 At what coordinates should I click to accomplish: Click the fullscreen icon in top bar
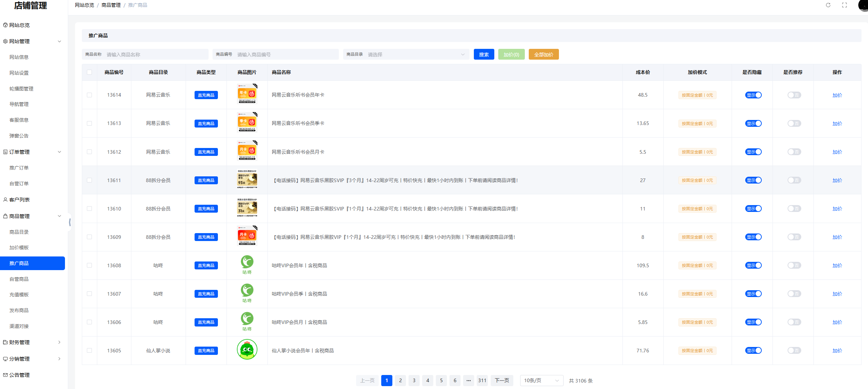[x=844, y=5]
